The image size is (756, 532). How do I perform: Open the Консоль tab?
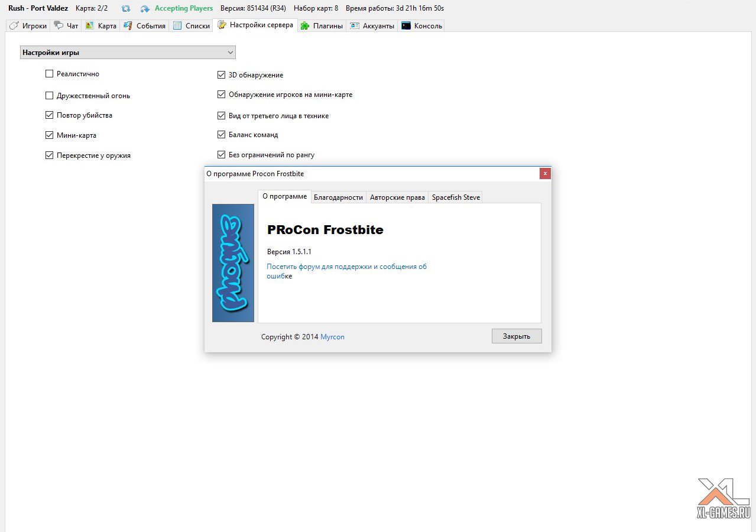pos(421,26)
